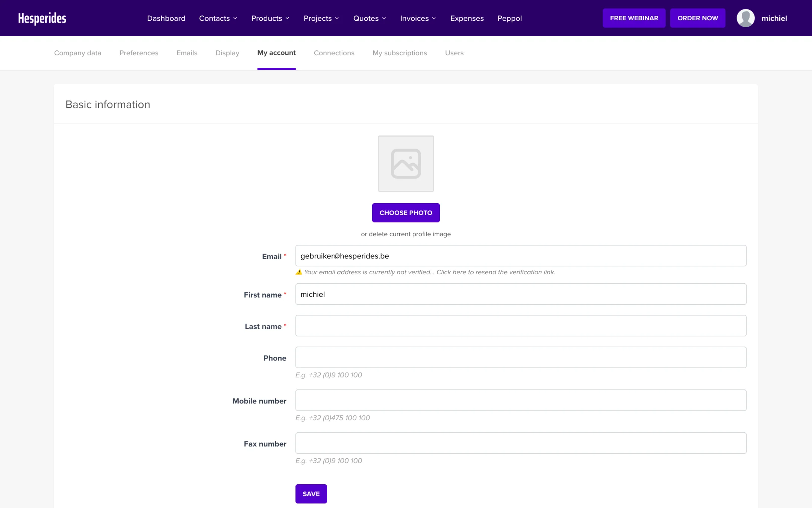This screenshot has height=508, width=812.
Task: Open the My subscriptions tab
Action: 400,53
